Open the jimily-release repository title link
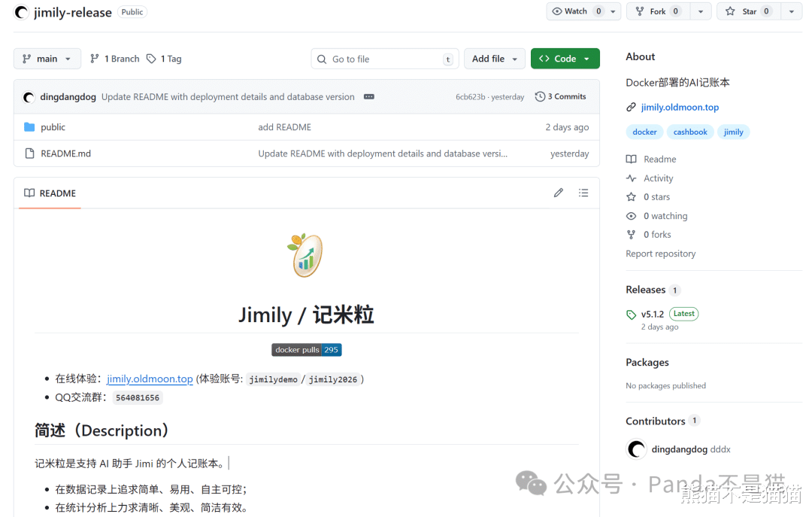This screenshot has height=517, width=812. click(x=72, y=13)
